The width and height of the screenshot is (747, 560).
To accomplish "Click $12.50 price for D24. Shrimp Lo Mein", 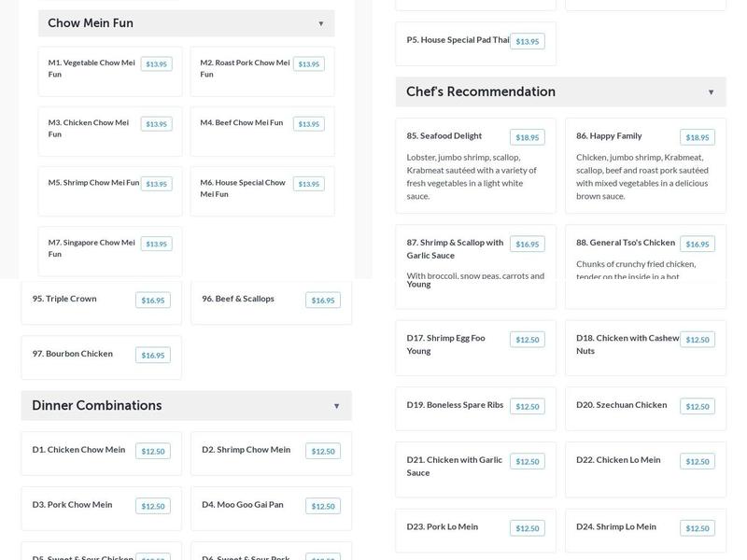I will coord(697,528).
